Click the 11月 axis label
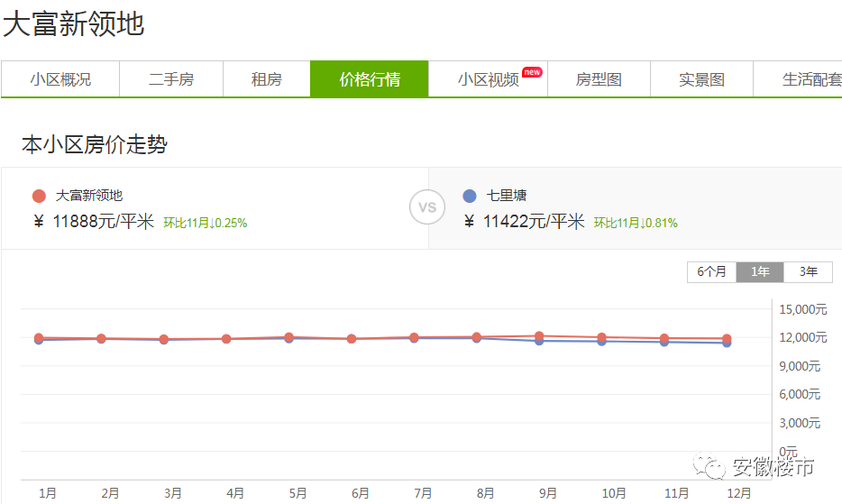This screenshot has height=504, width=842. [677, 493]
